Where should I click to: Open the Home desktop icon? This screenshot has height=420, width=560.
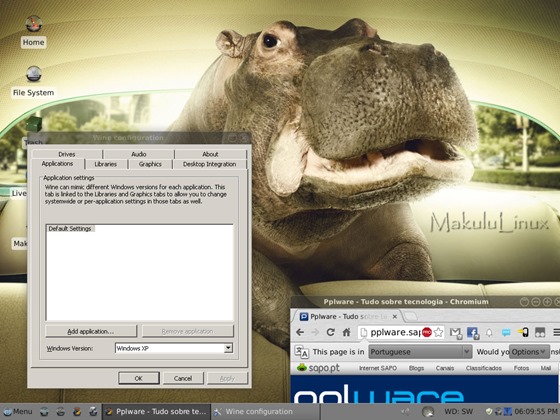pos(34,31)
